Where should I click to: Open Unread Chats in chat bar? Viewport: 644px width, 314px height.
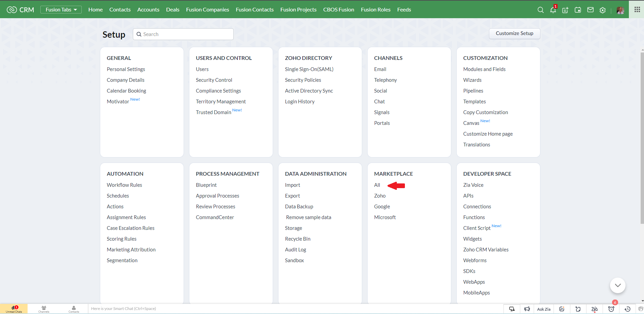click(x=14, y=309)
